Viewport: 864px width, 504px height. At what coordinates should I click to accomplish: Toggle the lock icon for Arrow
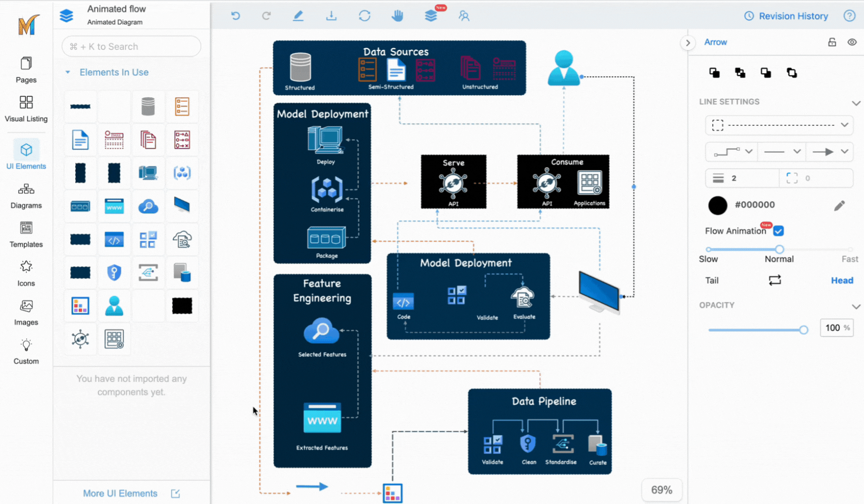(832, 42)
